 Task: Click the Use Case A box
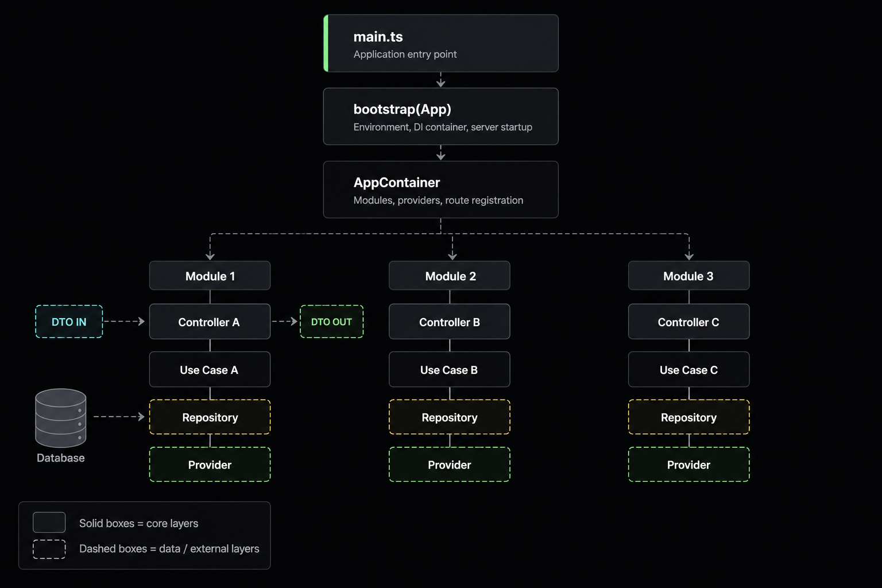(x=210, y=369)
